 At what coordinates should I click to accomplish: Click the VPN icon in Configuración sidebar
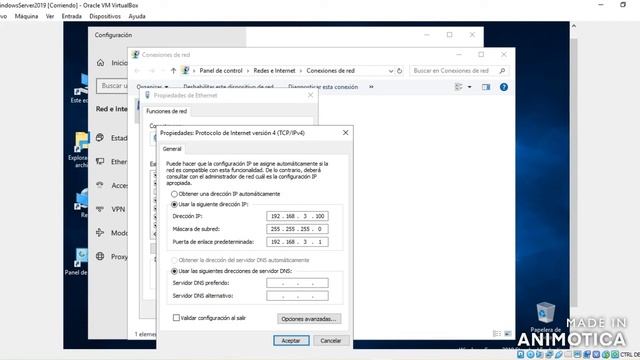(100, 209)
